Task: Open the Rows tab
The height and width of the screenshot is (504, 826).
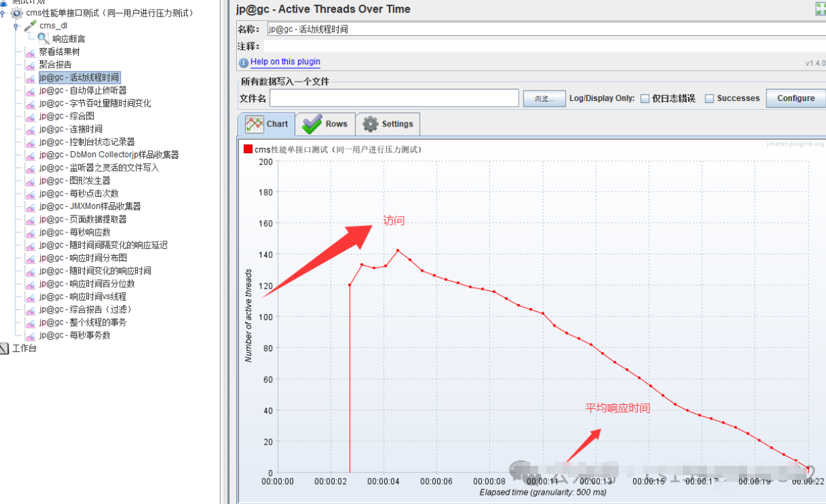Action: point(325,124)
